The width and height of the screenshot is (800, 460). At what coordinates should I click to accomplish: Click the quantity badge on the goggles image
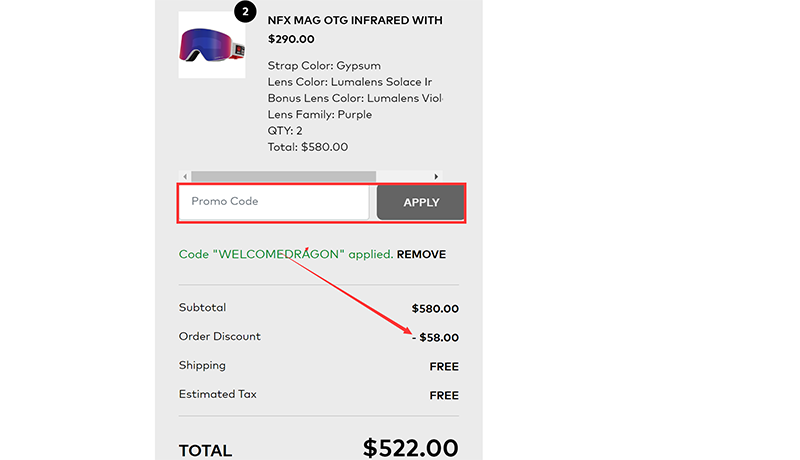245,11
